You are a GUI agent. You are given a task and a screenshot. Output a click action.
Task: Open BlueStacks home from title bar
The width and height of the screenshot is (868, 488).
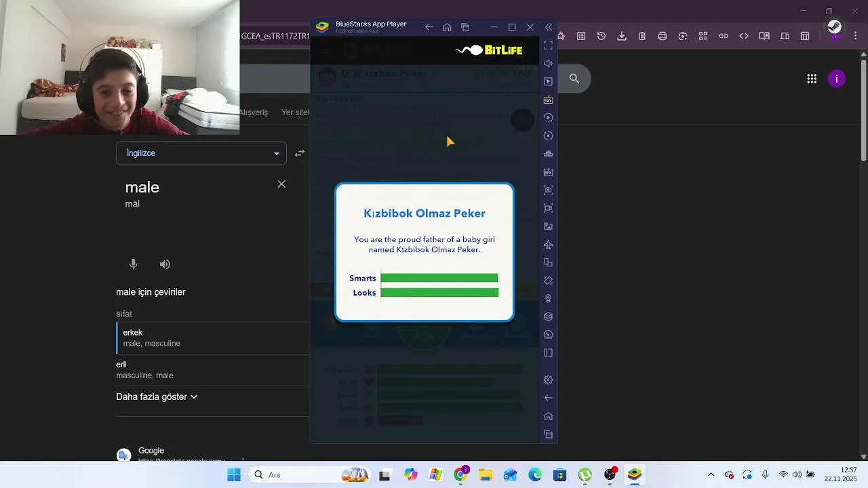tap(447, 27)
